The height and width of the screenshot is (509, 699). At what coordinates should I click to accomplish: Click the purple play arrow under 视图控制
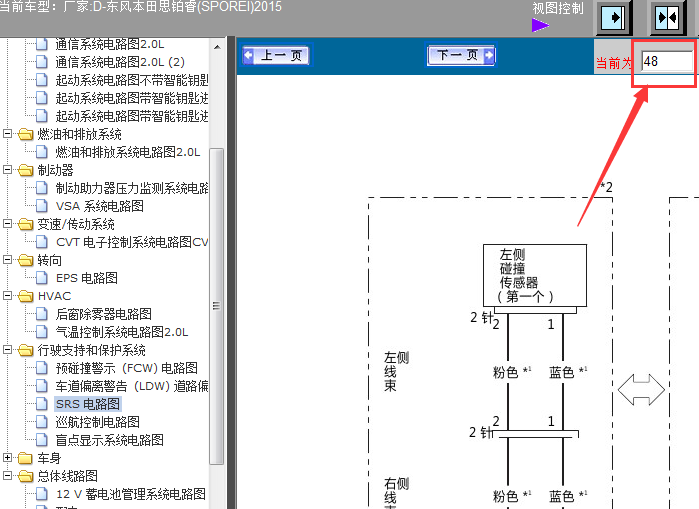(x=540, y=25)
